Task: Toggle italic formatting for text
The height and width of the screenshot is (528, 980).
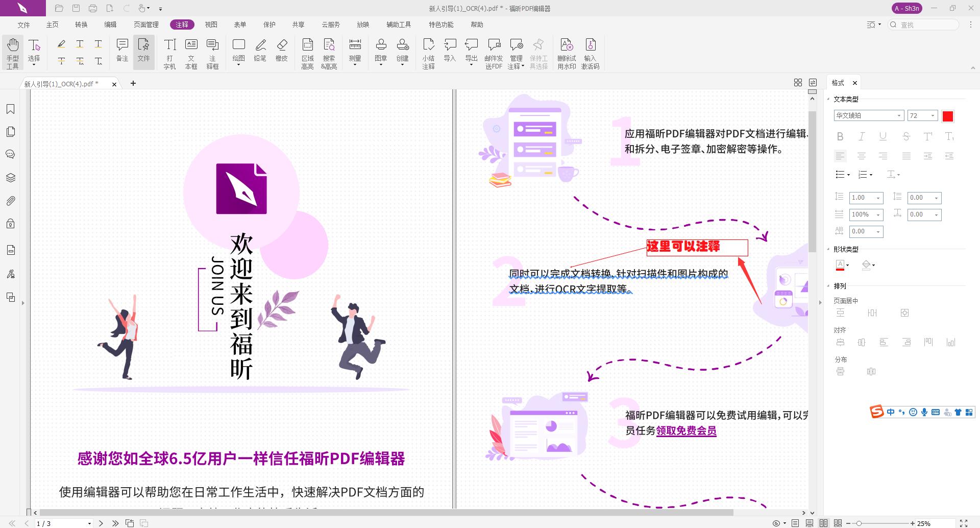Action: tap(861, 136)
